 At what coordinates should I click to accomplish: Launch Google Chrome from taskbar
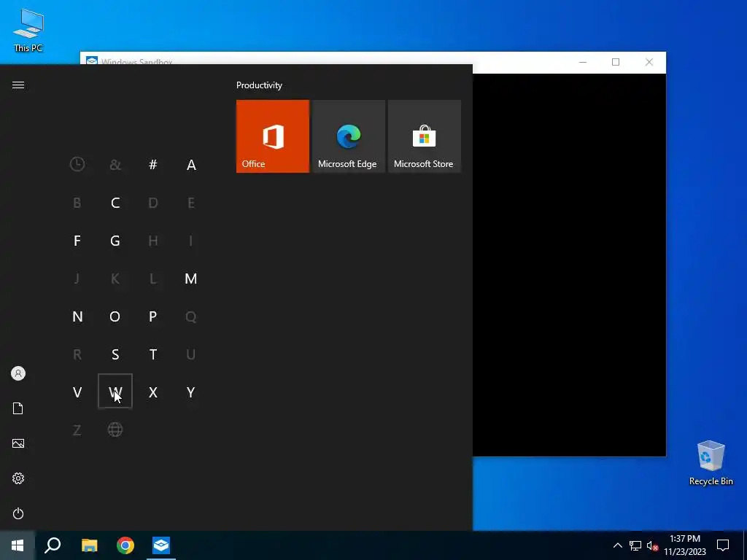(125, 545)
